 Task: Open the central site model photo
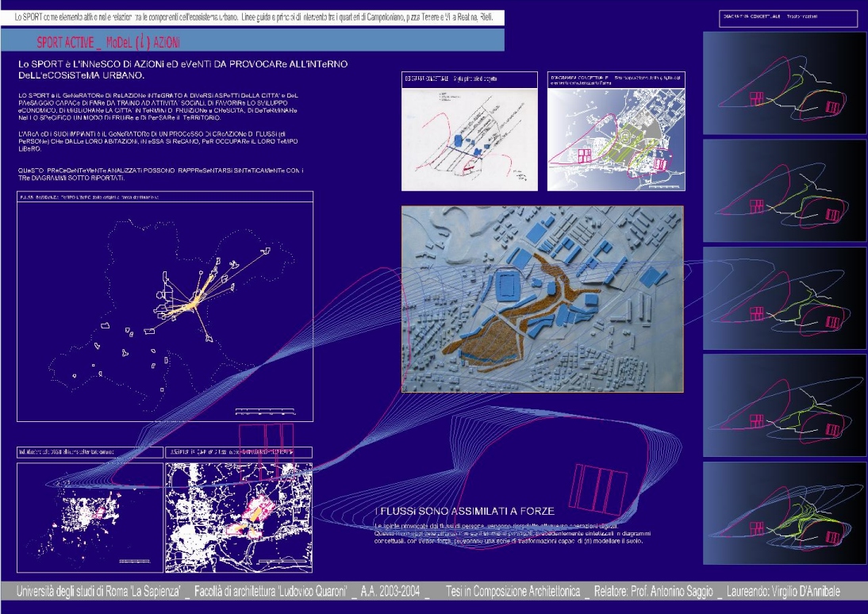pyautogui.click(x=542, y=299)
